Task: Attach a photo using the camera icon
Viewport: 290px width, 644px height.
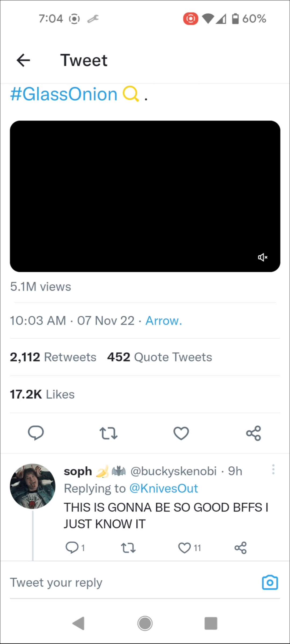Action: coord(270,583)
